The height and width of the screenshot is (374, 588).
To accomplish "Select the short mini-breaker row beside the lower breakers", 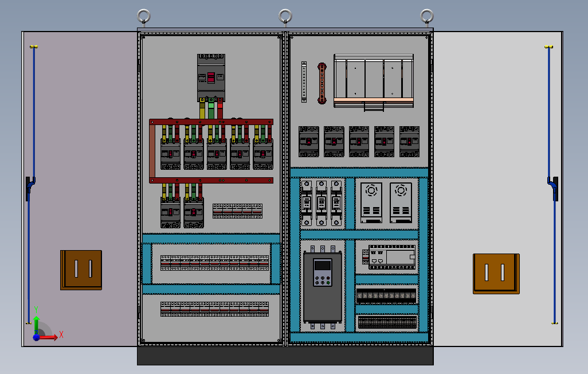I will pyautogui.click(x=237, y=211).
